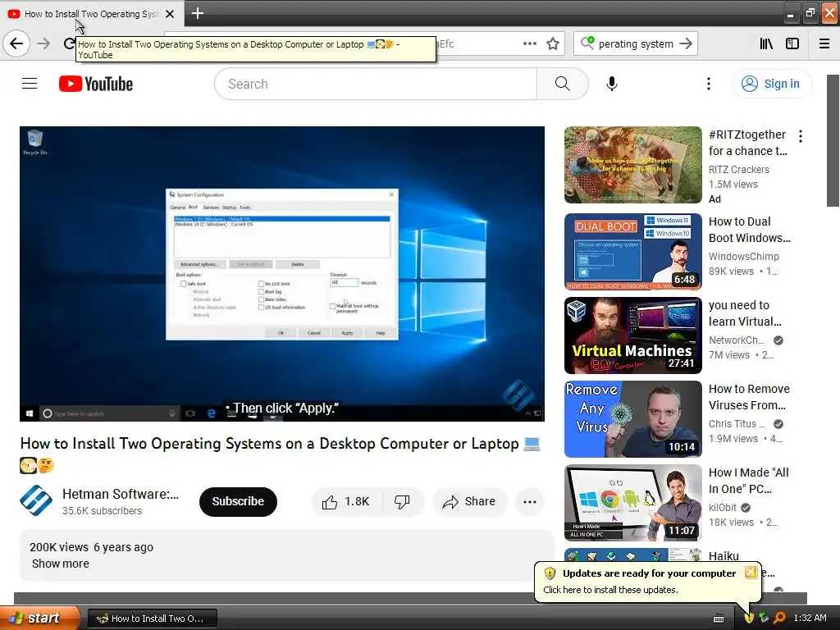Bookmark this page with the star icon
Screen dimensions: 840x630
click(553, 43)
